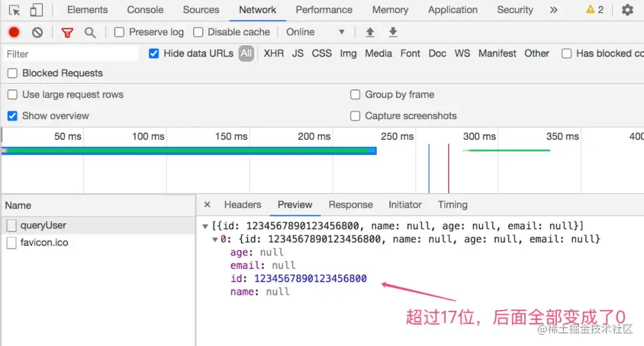Close the request details pane
The height and width of the screenshot is (346, 644).
pyautogui.click(x=208, y=204)
